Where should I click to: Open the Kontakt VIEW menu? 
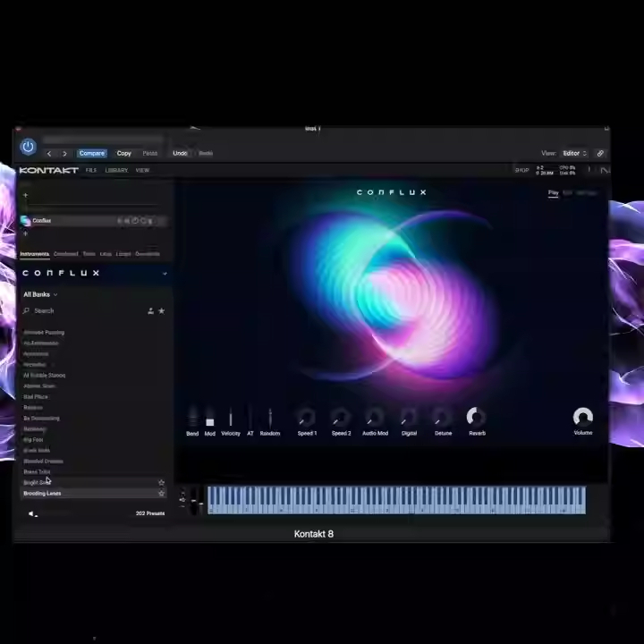coord(142,170)
